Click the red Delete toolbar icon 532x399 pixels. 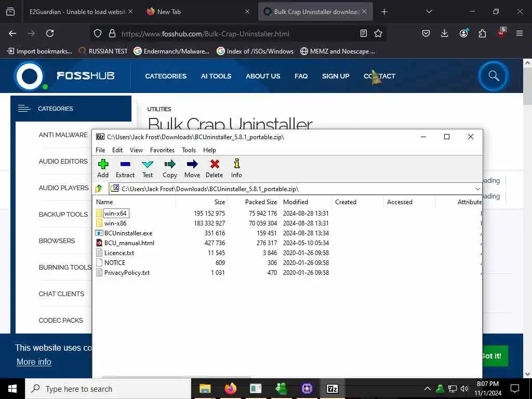(215, 169)
